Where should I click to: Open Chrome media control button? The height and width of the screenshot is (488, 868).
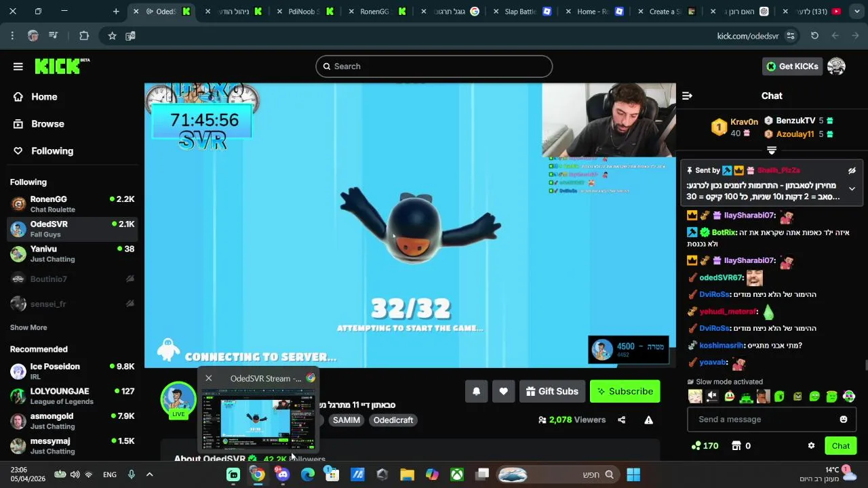click(53, 36)
